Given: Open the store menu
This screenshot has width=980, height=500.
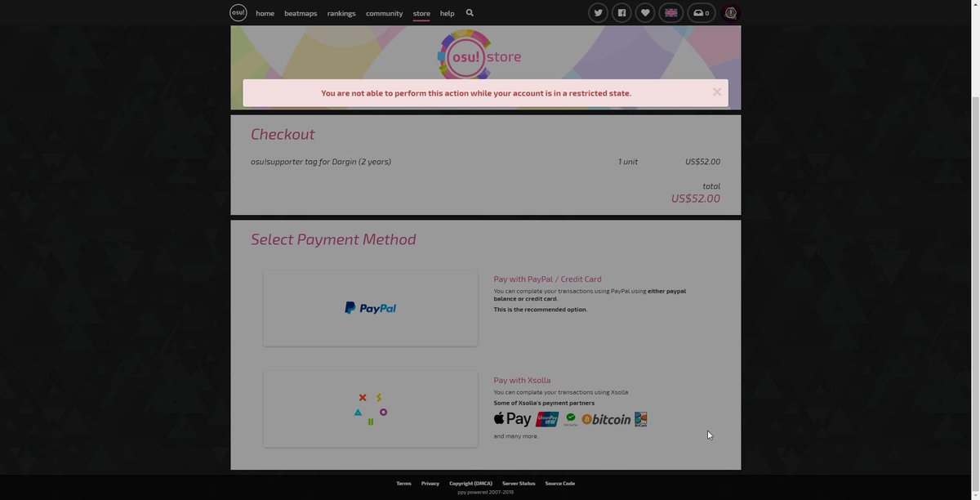Looking at the screenshot, I should (x=421, y=13).
